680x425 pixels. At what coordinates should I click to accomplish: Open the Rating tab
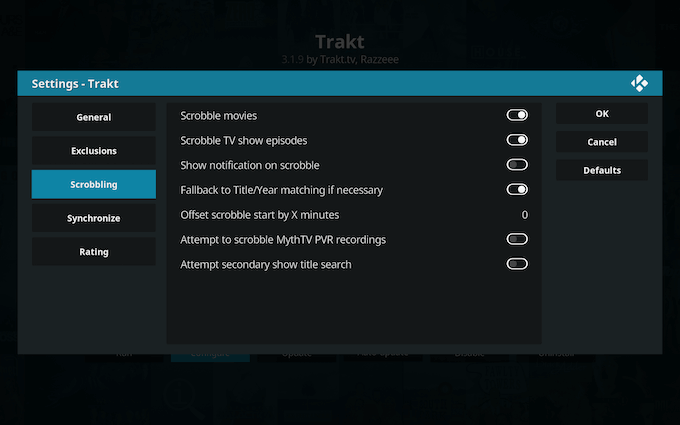(x=94, y=252)
